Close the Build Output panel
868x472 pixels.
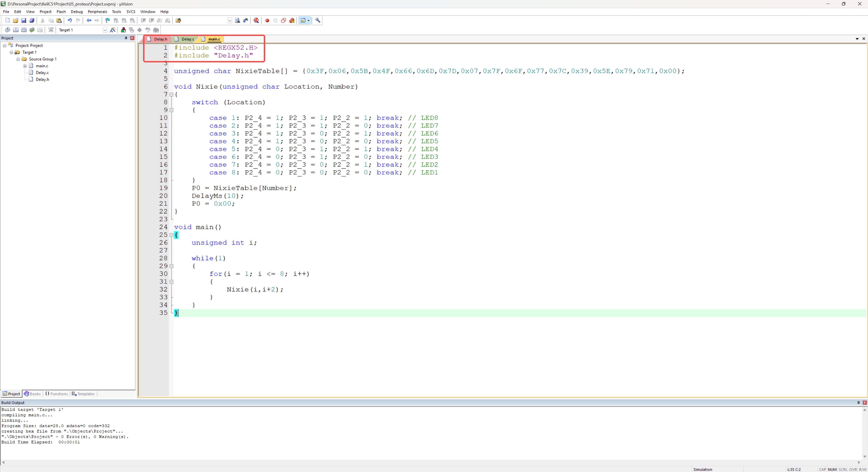[865, 403]
